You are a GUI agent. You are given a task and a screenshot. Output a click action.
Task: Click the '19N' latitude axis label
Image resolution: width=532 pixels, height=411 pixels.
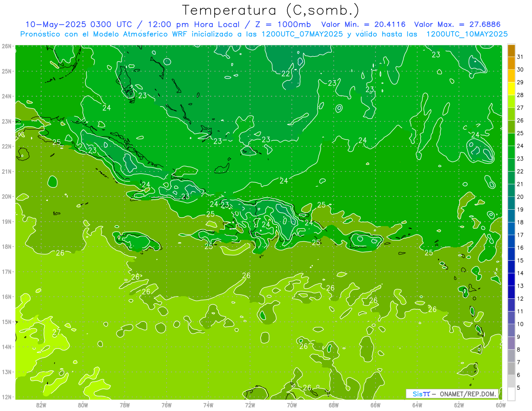coord(7,222)
